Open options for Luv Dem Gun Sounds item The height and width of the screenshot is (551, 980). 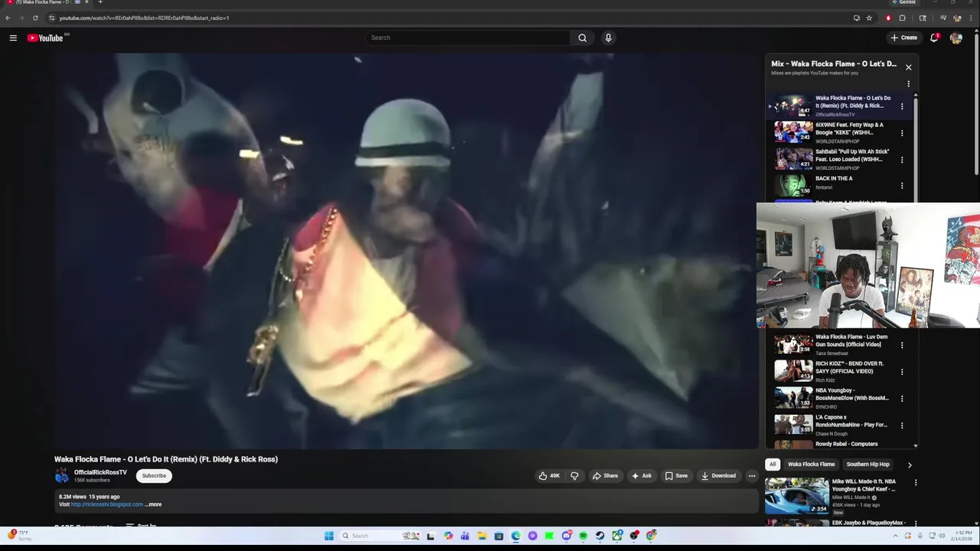pyautogui.click(x=902, y=345)
